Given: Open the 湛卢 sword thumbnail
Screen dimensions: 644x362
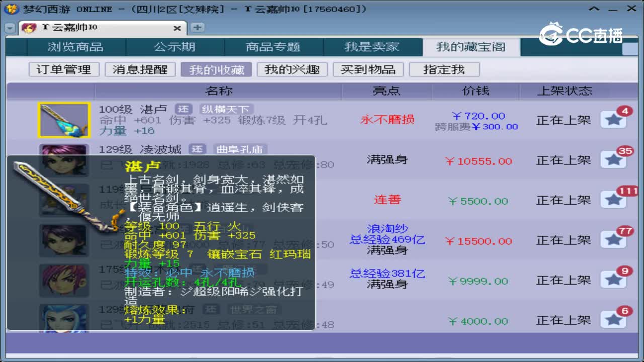Looking at the screenshot, I should pos(64,120).
